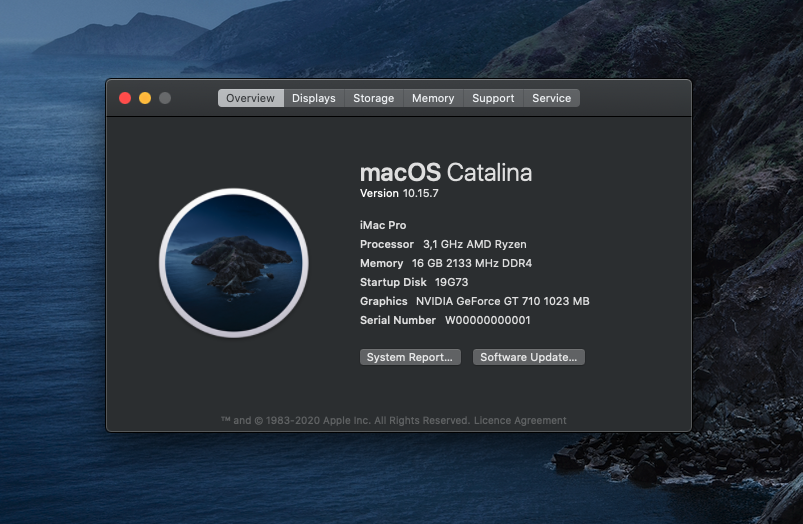The width and height of the screenshot is (803, 524).
Task: Click the Startup Disk label
Action: (393, 282)
